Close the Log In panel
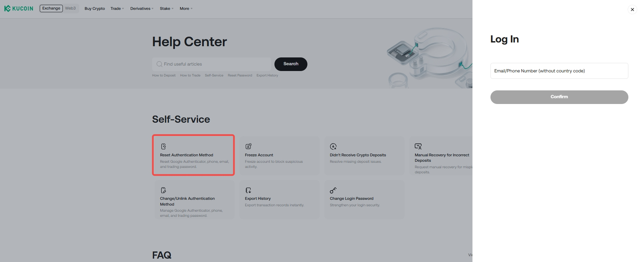This screenshot has height=262, width=644. click(x=632, y=10)
